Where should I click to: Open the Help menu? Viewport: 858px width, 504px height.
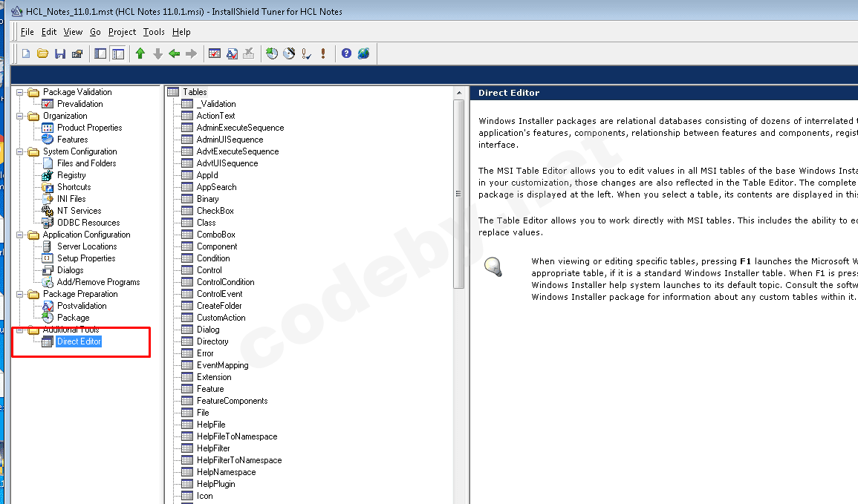pyautogui.click(x=181, y=32)
